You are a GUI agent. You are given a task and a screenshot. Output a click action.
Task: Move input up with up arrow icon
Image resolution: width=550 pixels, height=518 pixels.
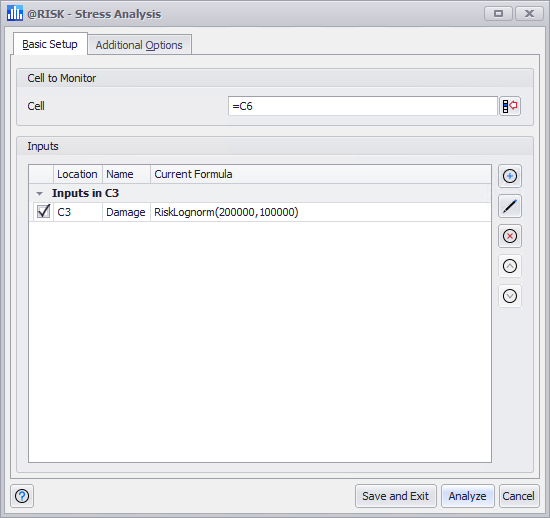[x=510, y=266]
